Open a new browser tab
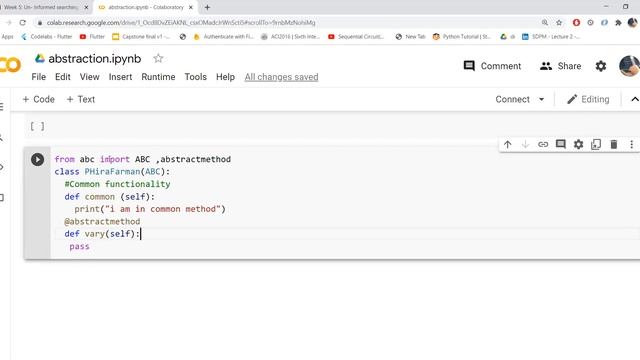640x360 pixels. [x=207, y=7]
